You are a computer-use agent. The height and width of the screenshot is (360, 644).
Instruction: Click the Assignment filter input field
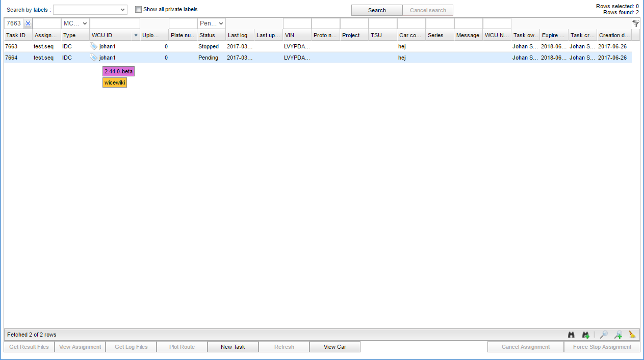[x=47, y=23]
